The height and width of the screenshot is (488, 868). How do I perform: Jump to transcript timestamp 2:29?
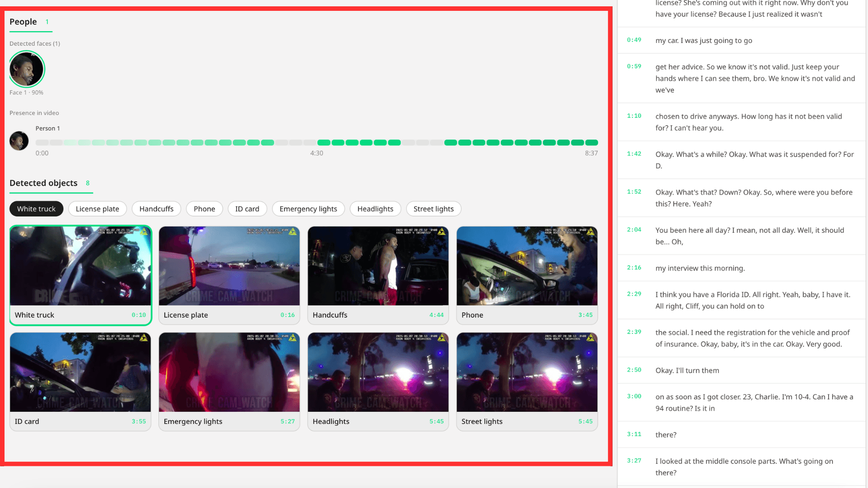pyautogui.click(x=634, y=294)
